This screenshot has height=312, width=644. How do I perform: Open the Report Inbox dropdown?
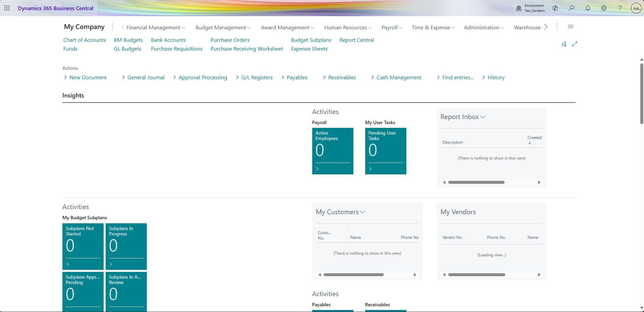tap(483, 117)
